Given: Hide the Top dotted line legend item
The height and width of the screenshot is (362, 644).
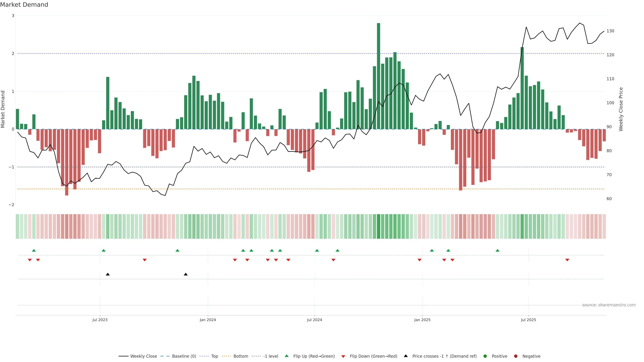Looking at the screenshot, I should point(214,356).
